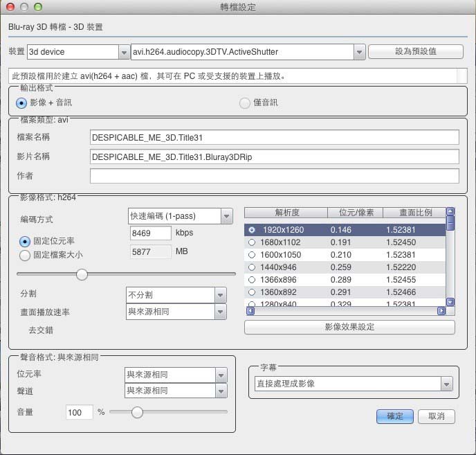Click the 解析度 column header
The image size is (476, 455).
pos(286,213)
